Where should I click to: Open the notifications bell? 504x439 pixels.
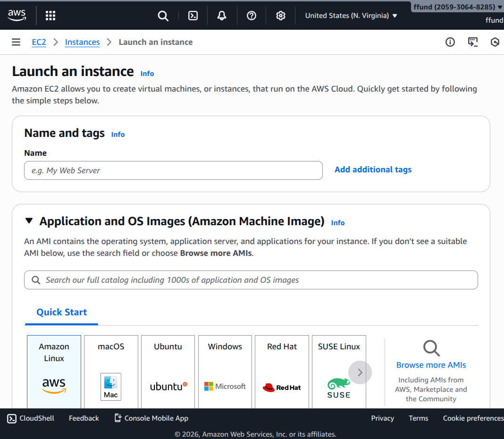click(222, 16)
